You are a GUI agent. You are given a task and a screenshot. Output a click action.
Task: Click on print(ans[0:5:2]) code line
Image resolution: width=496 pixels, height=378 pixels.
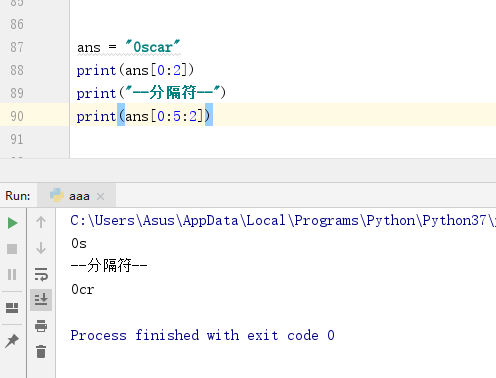[x=144, y=116]
